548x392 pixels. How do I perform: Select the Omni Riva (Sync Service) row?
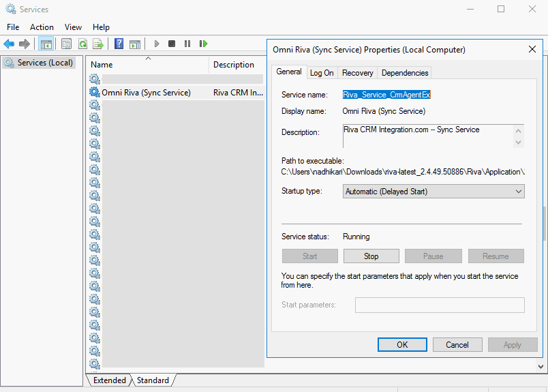click(176, 92)
